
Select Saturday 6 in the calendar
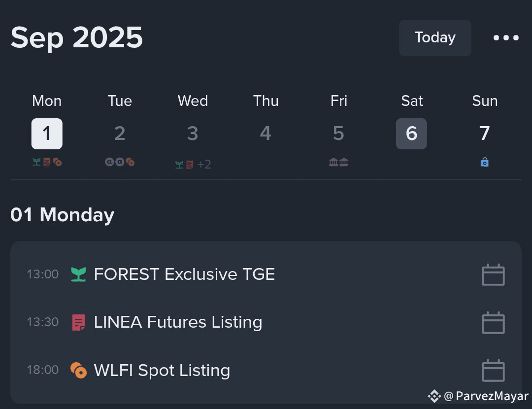click(x=411, y=134)
